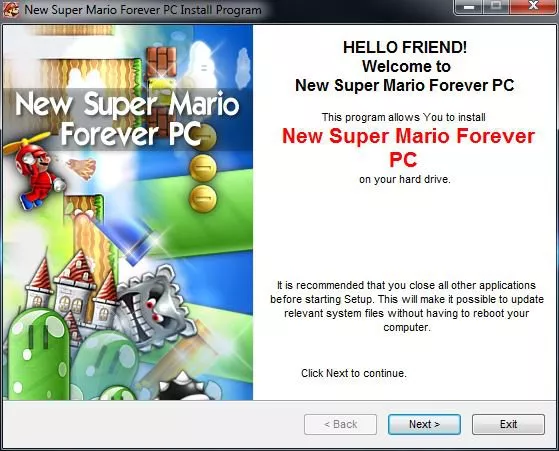Image resolution: width=559 pixels, height=451 pixels.
Task: Click the 'HELLO FRIEND!' heading text
Action: click(405, 47)
